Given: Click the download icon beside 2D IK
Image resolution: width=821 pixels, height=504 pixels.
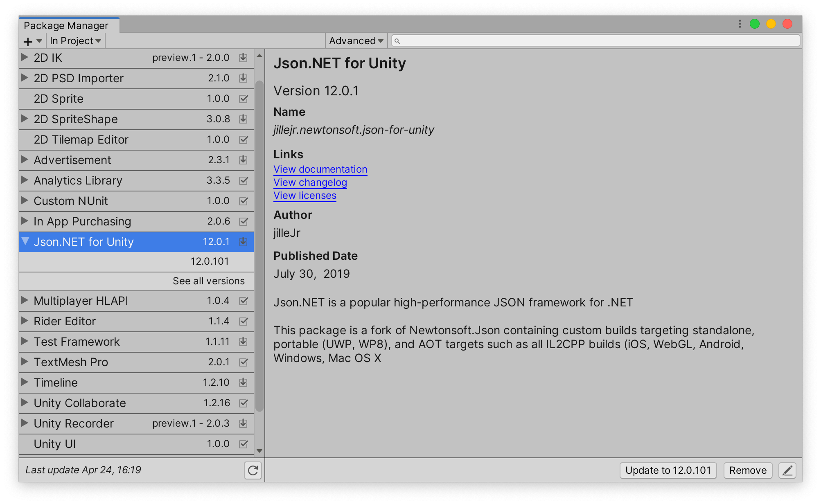Looking at the screenshot, I should point(243,58).
